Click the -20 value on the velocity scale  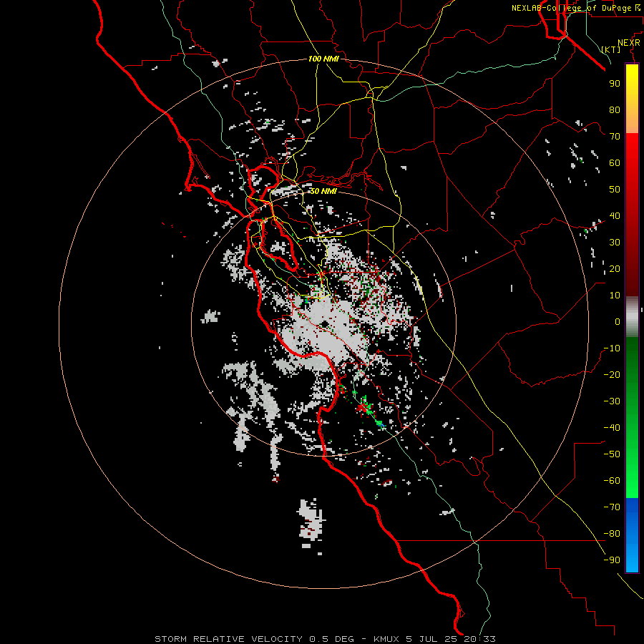coord(612,375)
